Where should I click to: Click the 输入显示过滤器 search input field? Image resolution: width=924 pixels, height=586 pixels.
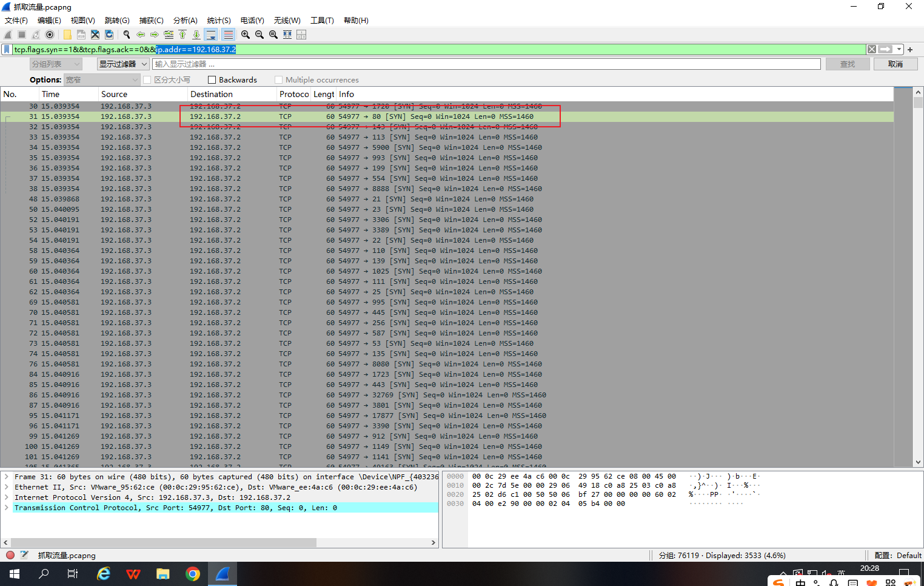pos(486,64)
